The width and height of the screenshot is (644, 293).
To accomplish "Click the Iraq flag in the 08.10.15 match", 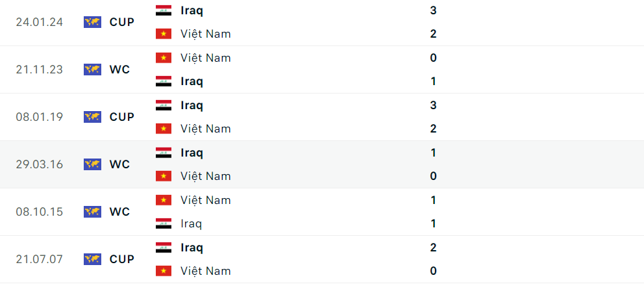I will tap(164, 223).
